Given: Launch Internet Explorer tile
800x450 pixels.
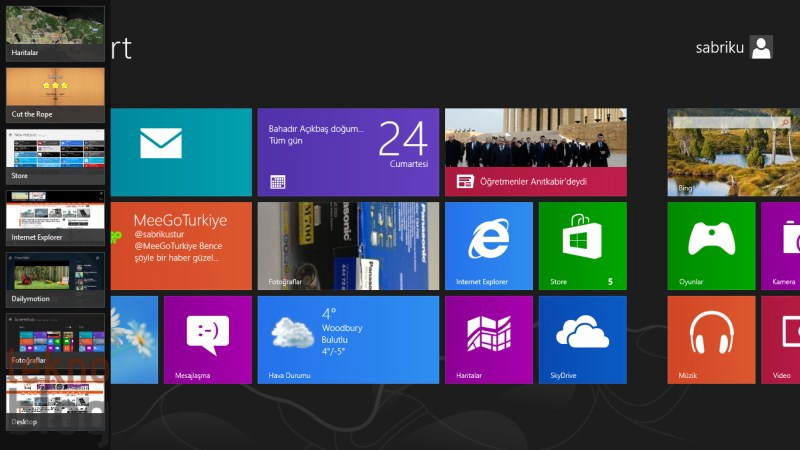Looking at the screenshot, I should point(489,246).
